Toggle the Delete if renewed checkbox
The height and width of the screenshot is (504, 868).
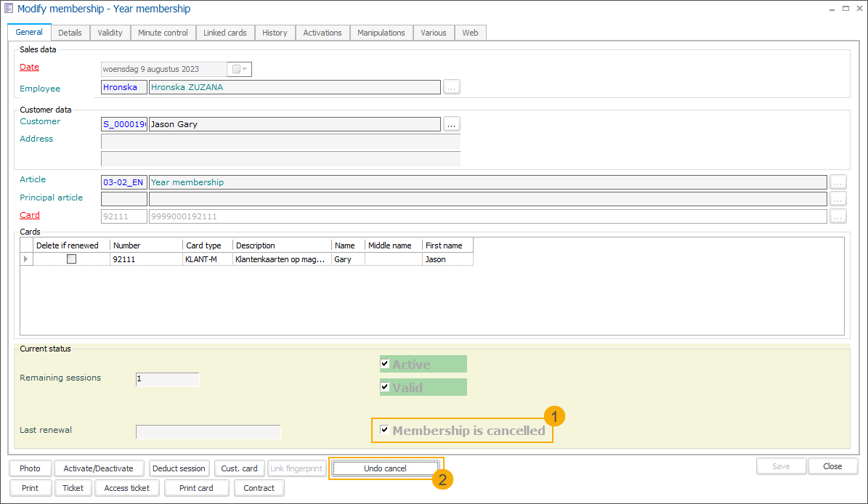point(71,259)
